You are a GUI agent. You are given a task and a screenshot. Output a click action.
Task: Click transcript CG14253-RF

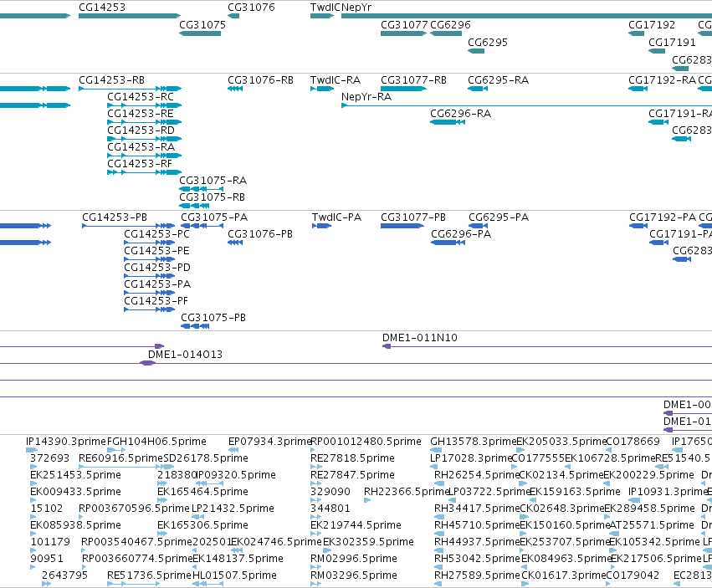coord(140,165)
